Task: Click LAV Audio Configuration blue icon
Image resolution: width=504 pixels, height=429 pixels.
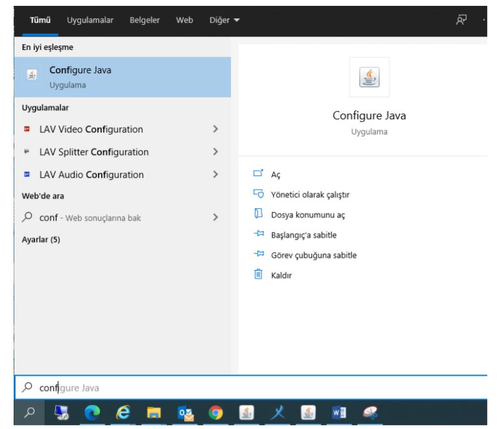Action: coord(27,175)
